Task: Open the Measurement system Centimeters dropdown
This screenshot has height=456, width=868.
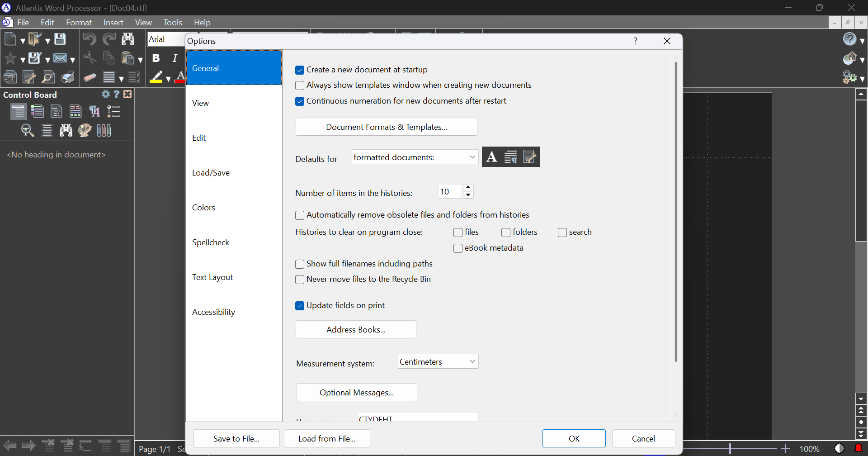Action: [x=438, y=361]
